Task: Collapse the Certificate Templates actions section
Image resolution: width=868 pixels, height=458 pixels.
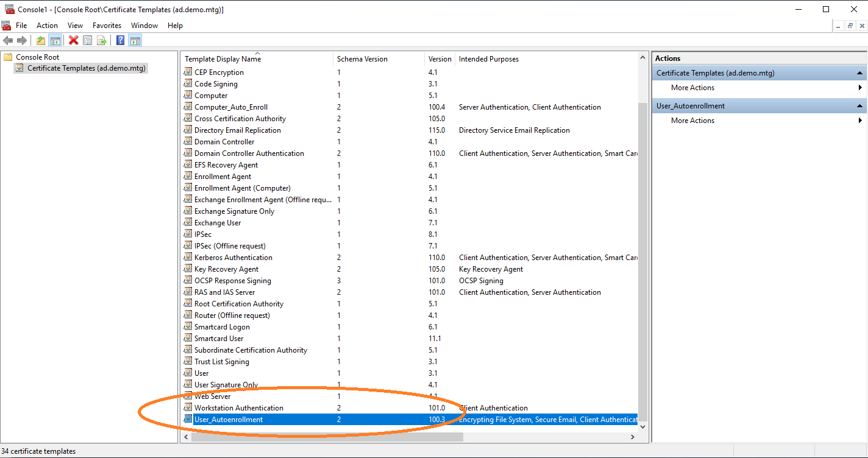Action: [x=860, y=73]
